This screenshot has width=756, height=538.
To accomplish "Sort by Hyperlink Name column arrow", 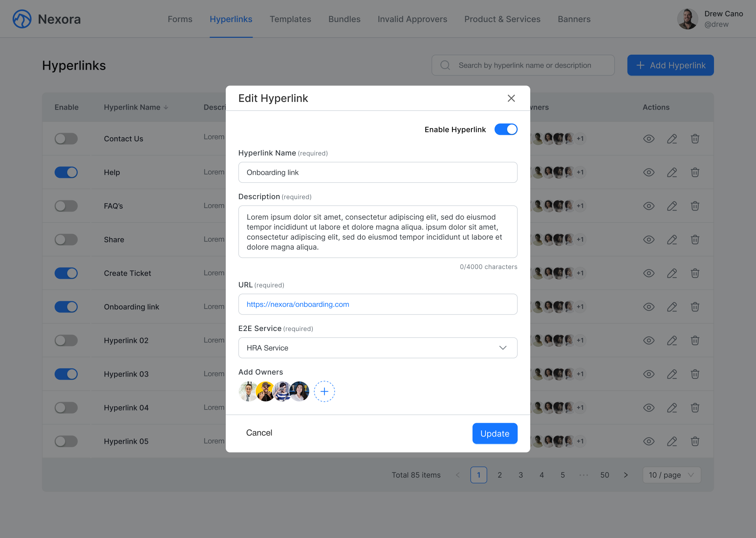I will point(166,107).
